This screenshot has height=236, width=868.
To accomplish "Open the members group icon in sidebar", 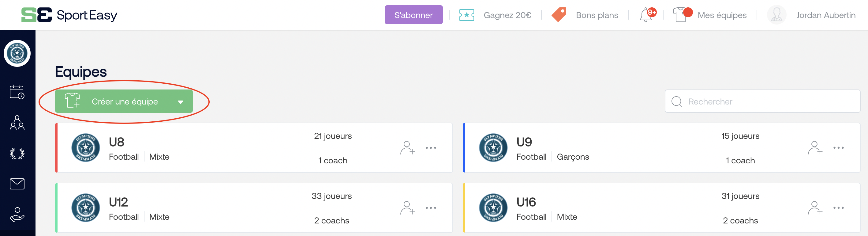I will tap(17, 123).
